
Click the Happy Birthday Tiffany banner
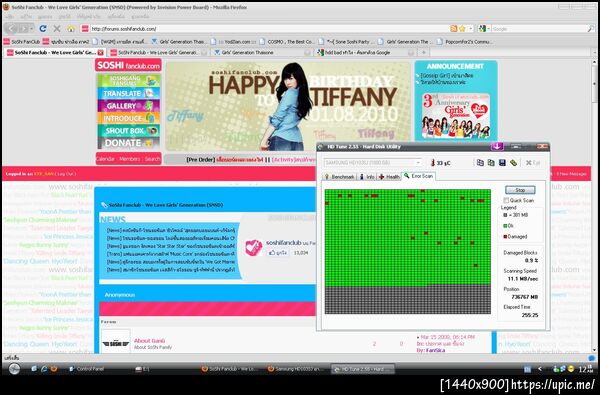click(x=288, y=106)
